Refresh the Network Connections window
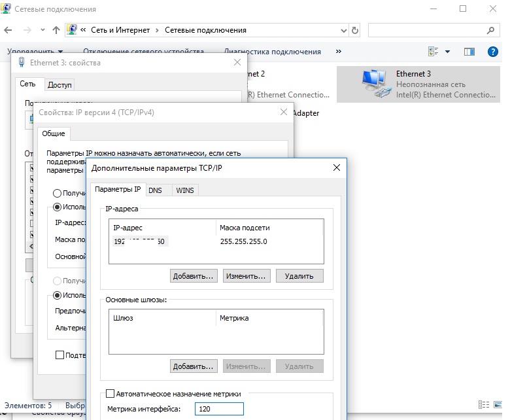The width and height of the screenshot is (510, 420). (355, 31)
